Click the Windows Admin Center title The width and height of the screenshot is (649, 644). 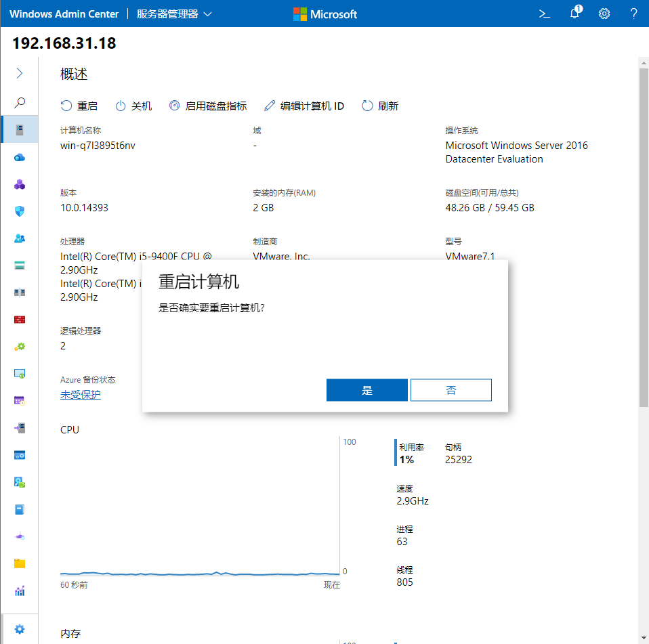pyautogui.click(x=64, y=14)
